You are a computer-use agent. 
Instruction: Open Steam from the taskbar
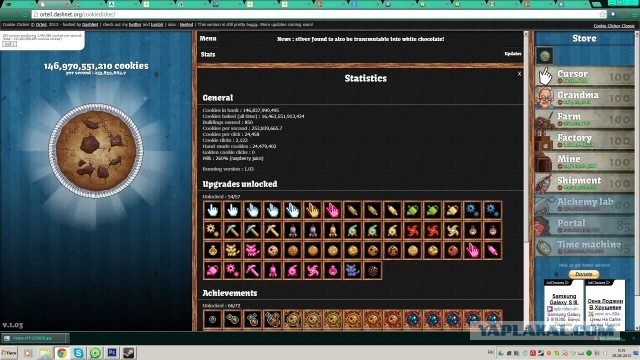(129, 353)
